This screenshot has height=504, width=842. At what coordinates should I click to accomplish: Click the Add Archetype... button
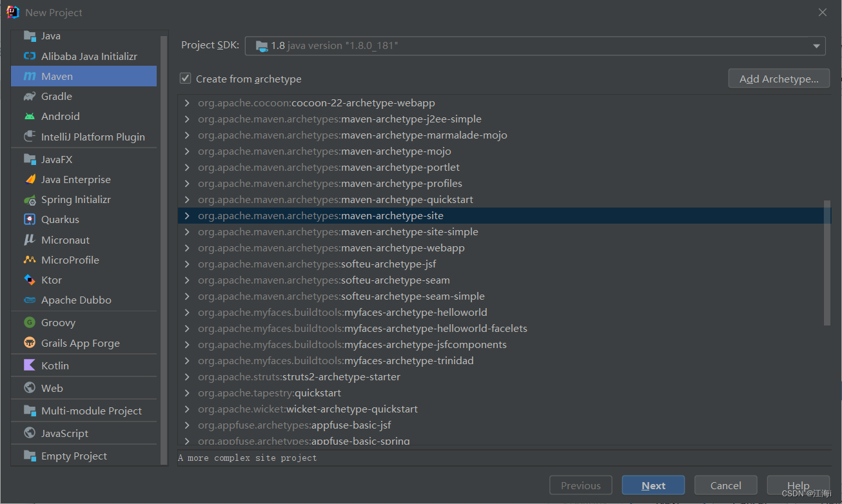pyautogui.click(x=779, y=79)
